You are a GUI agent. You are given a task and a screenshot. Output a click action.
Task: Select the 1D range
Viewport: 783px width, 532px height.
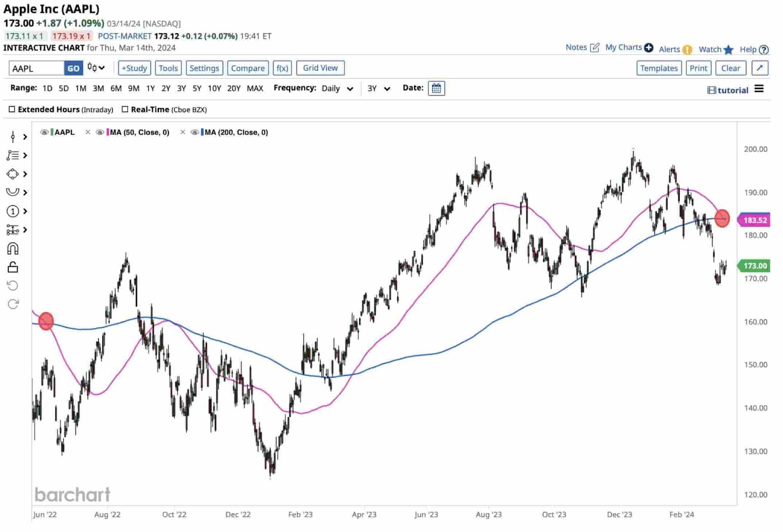pos(47,89)
